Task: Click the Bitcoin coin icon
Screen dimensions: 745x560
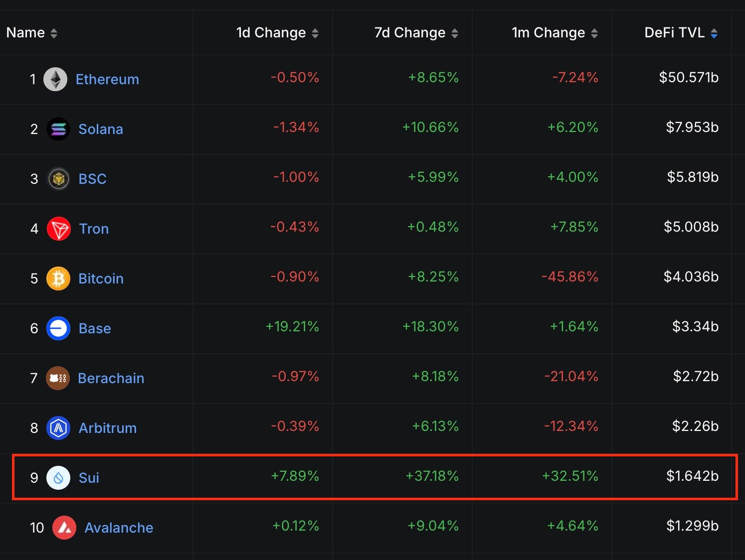Action: click(58, 279)
